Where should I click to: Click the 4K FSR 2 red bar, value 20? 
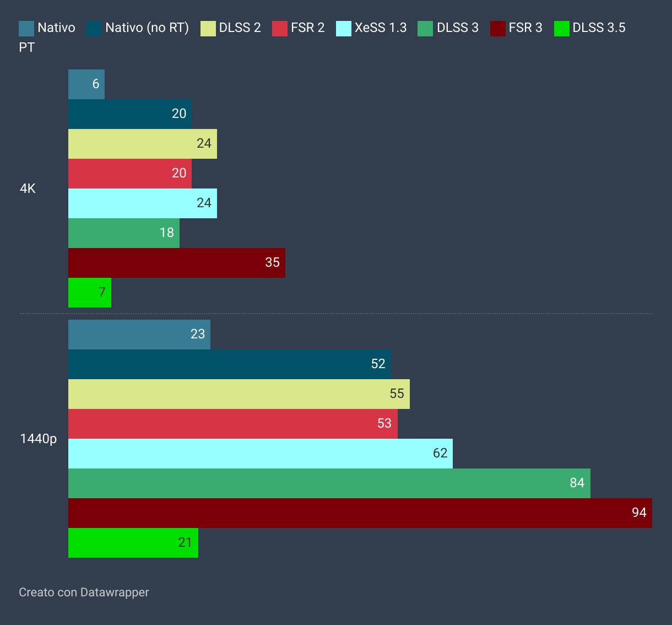coord(130,174)
